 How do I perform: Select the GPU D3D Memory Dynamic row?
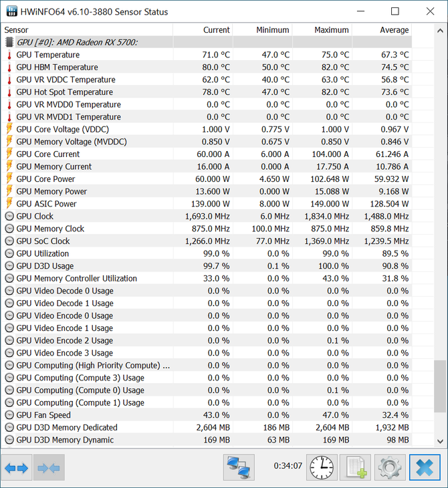[x=207, y=440]
